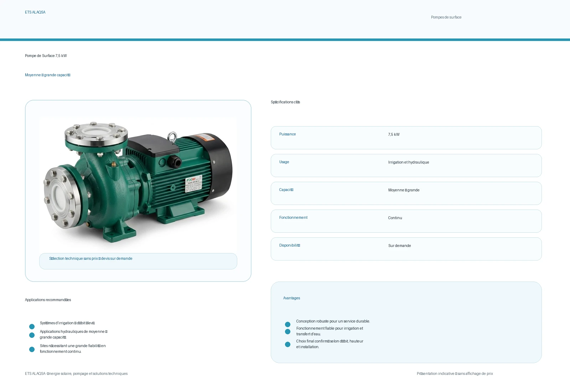Click the 'Applications recommandées' heading
The height and width of the screenshot is (392, 570).
point(48,300)
